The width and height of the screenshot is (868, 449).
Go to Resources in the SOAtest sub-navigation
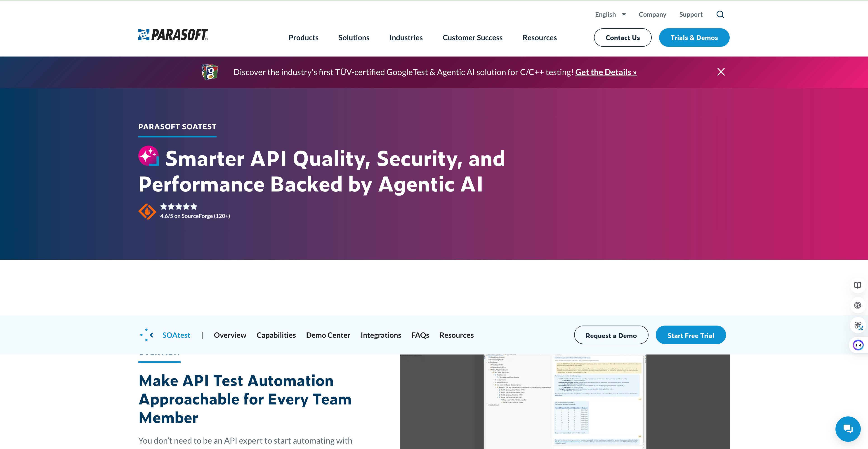pos(456,335)
